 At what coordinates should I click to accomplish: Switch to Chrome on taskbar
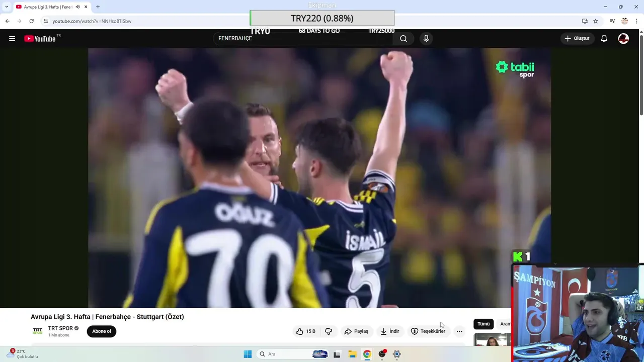click(367, 354)
